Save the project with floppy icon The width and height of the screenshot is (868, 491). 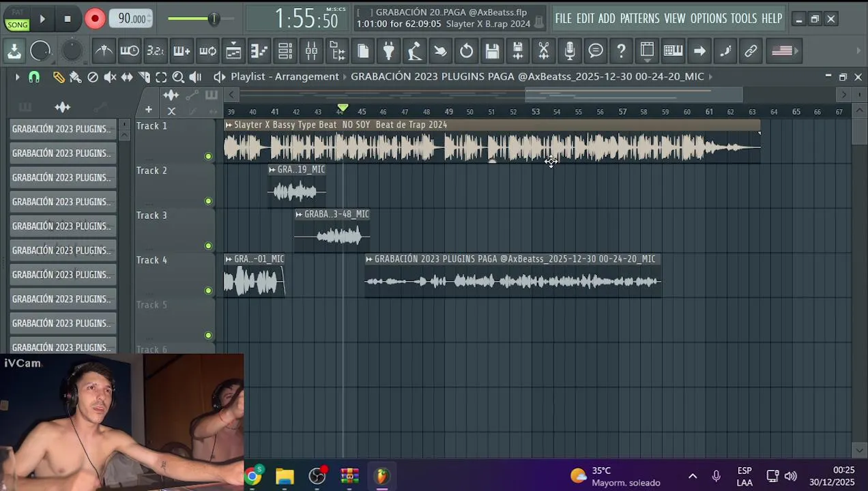(x=493, y=50)
